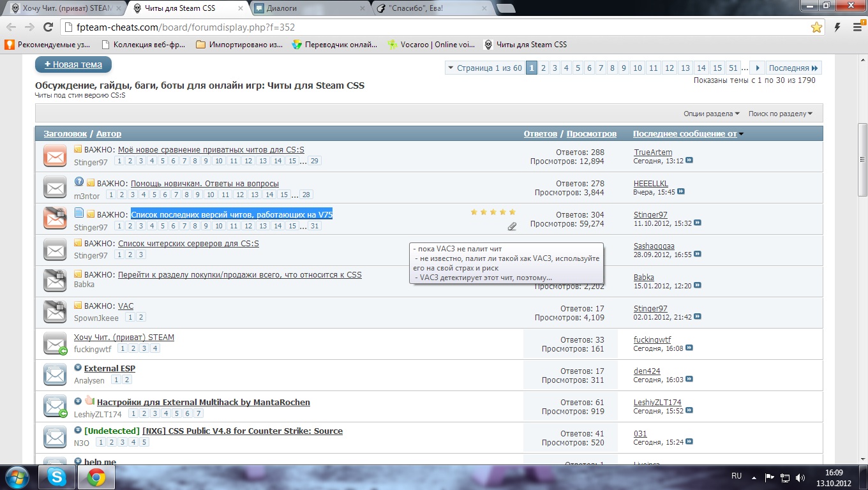Go to forum page 51 in pagination
868x490 pixels.
pos(733,68)
